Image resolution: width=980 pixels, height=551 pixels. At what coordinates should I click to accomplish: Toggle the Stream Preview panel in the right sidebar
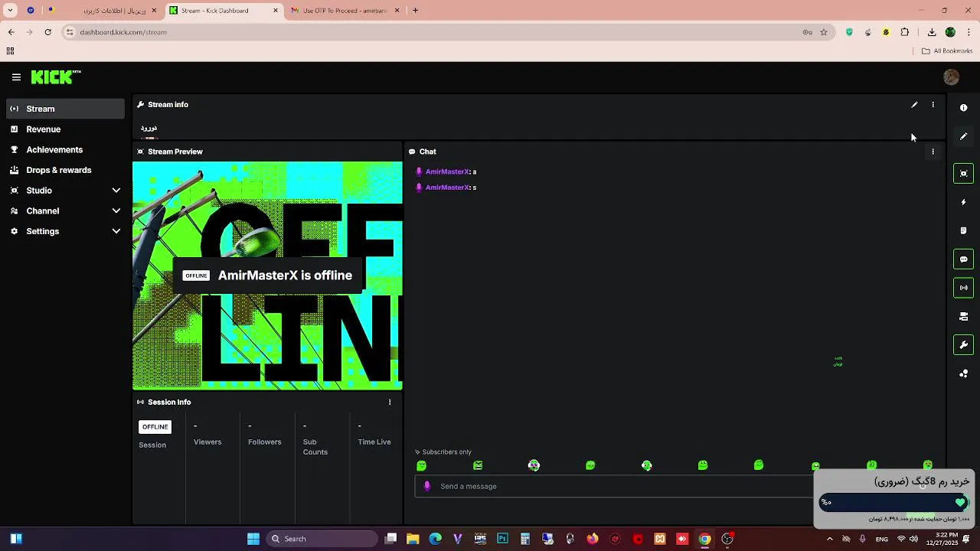point(964,174)
